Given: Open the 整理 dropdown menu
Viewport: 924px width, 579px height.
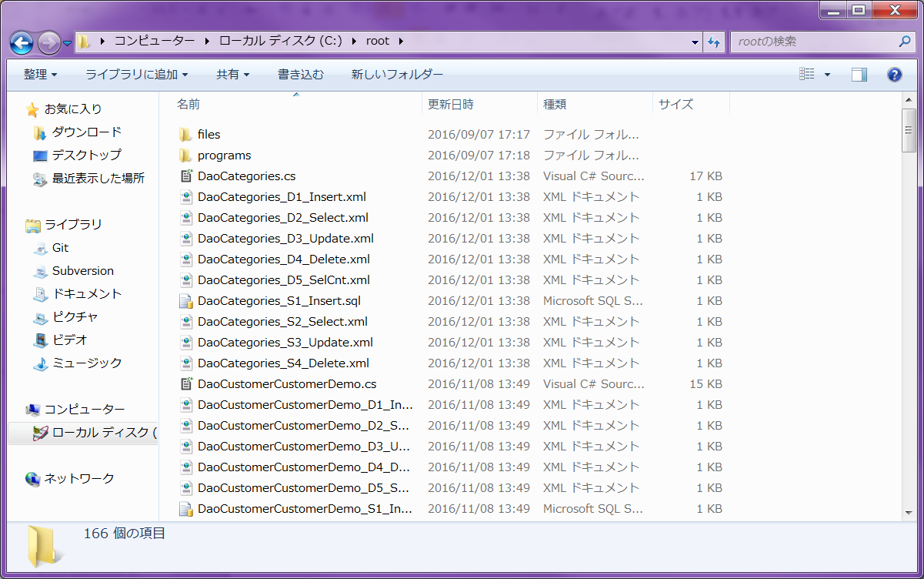Looking at the screenshot, I should 40,75.
